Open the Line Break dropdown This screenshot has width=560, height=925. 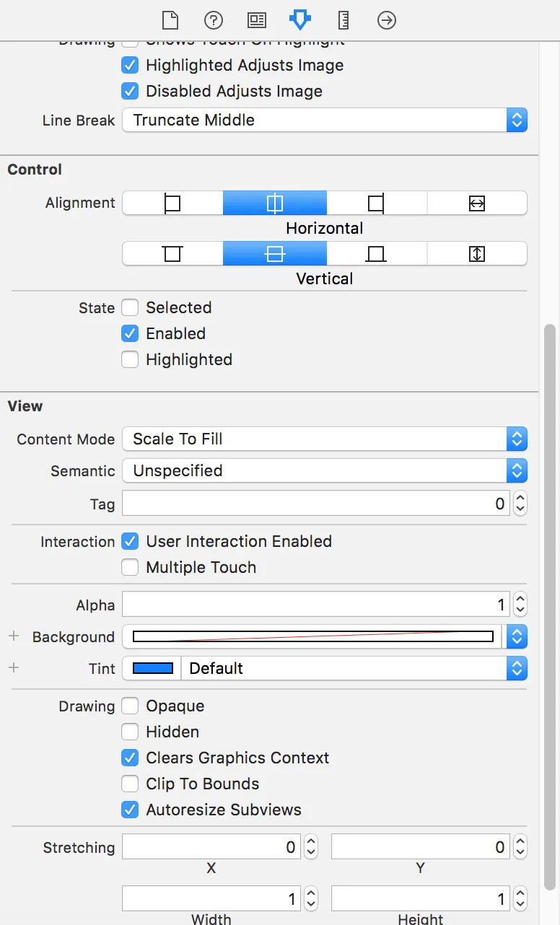pyautogui.click(x=325, y=120)
